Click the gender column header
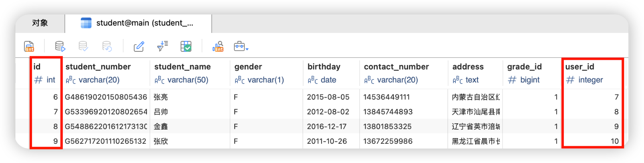The width and height of the screenshot is (644, 163). (x=248, y=67)
